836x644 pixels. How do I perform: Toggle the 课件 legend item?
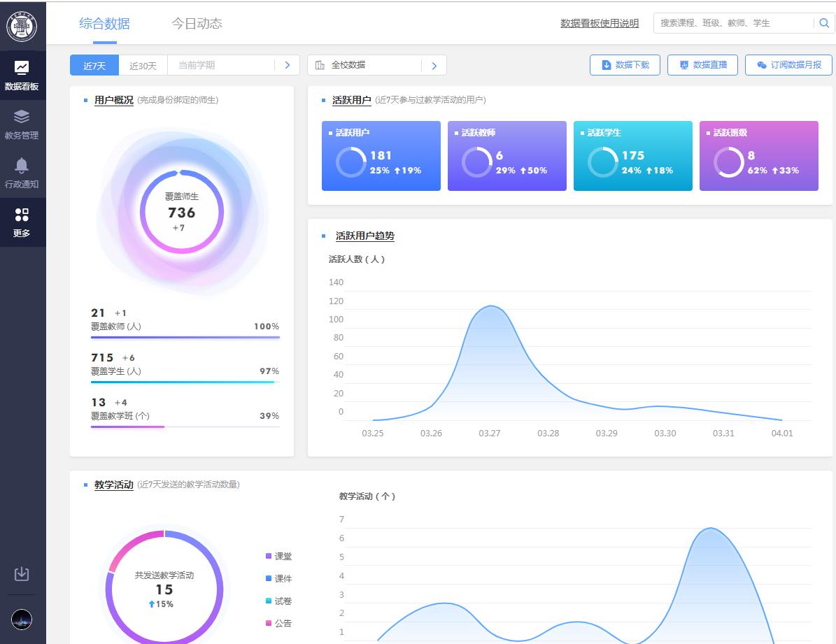(x=278, y=579)
